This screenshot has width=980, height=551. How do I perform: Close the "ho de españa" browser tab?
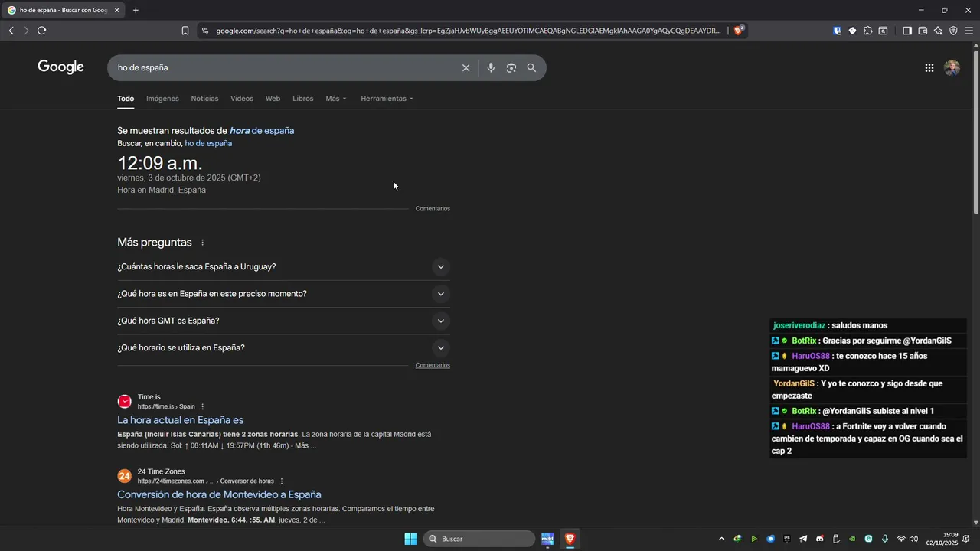[117, 10]
